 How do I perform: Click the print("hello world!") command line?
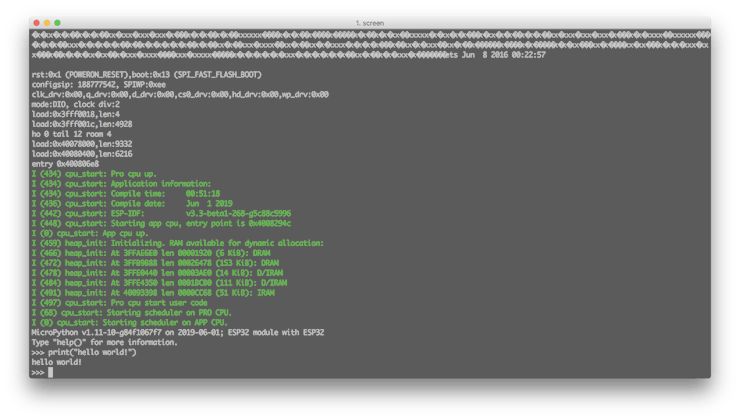[x=84, y=352]
